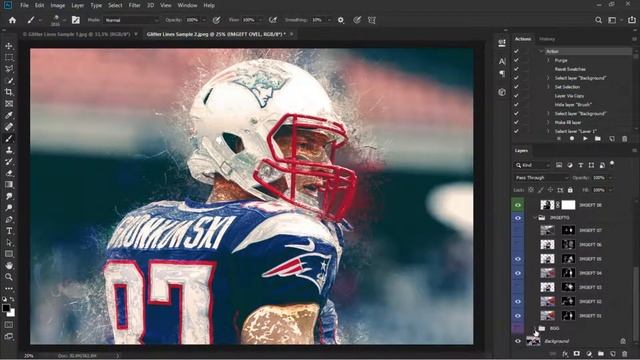Screen dimensions: 640x360
Task: Switch to Glitter Lines Sample 1.jpg tab
Action: tap(76, 34)
